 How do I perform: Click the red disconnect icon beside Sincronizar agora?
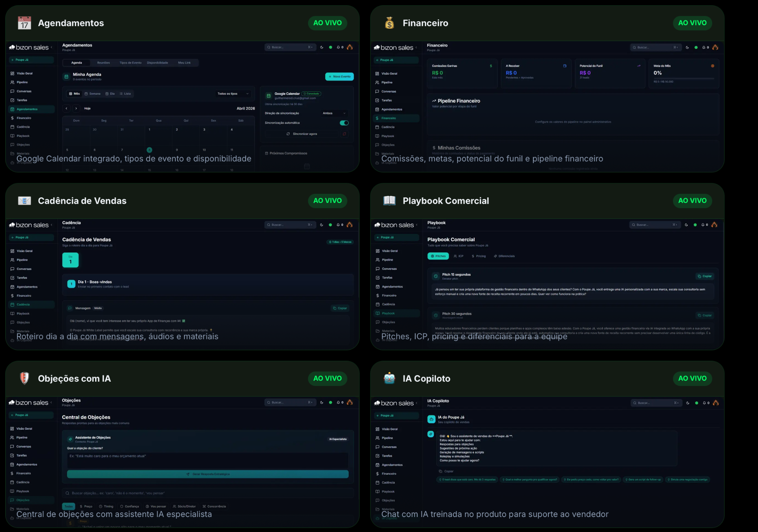click(x=344, y=134)
